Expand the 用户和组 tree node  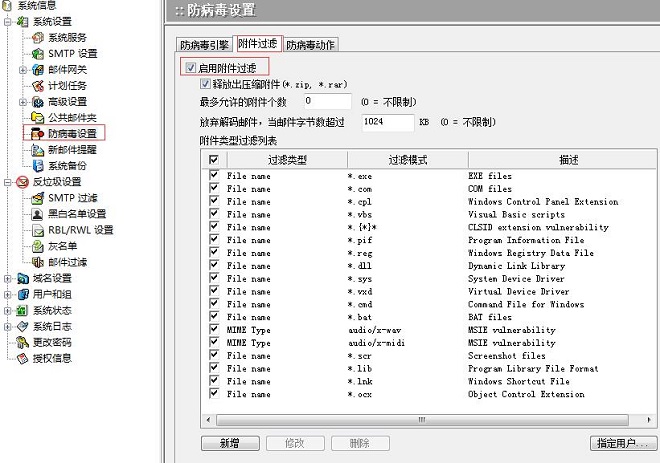8,294
